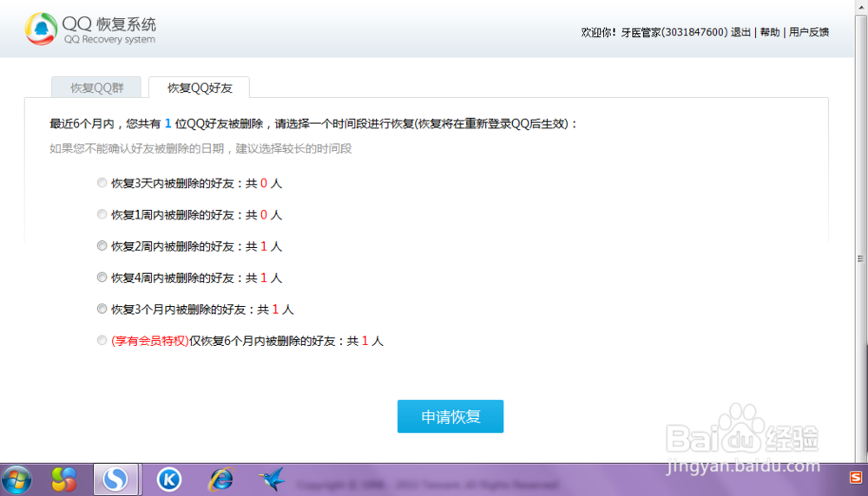Switch to the 恢复QQ好友 tab
The height and width of the screenshot is (496, 868).
point(200,88)
